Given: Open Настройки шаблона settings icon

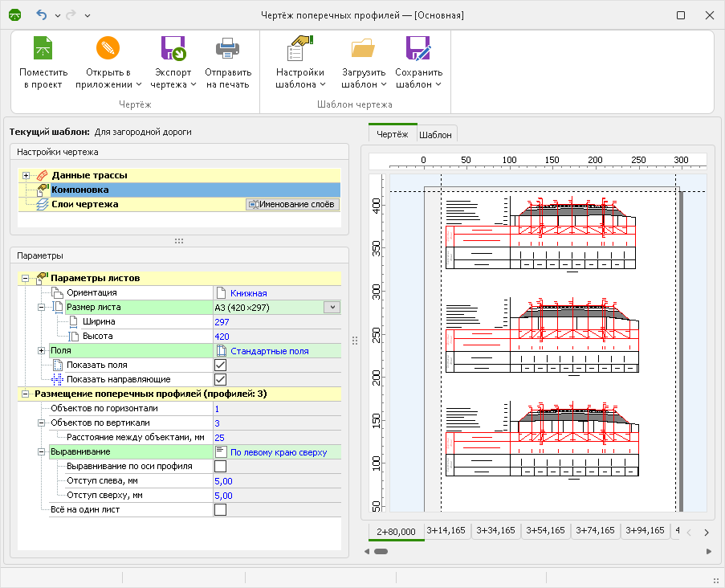Looking at the screenshot, I should pos(300,50).
